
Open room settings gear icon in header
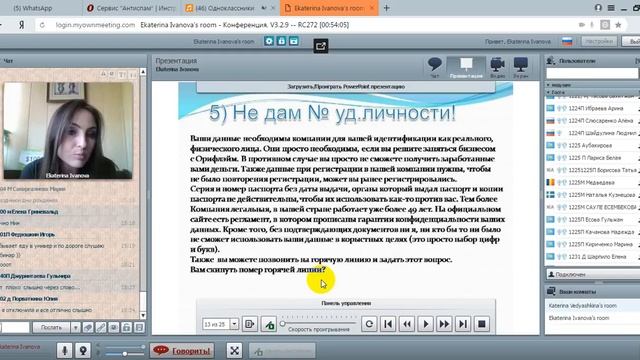(269, 41)
